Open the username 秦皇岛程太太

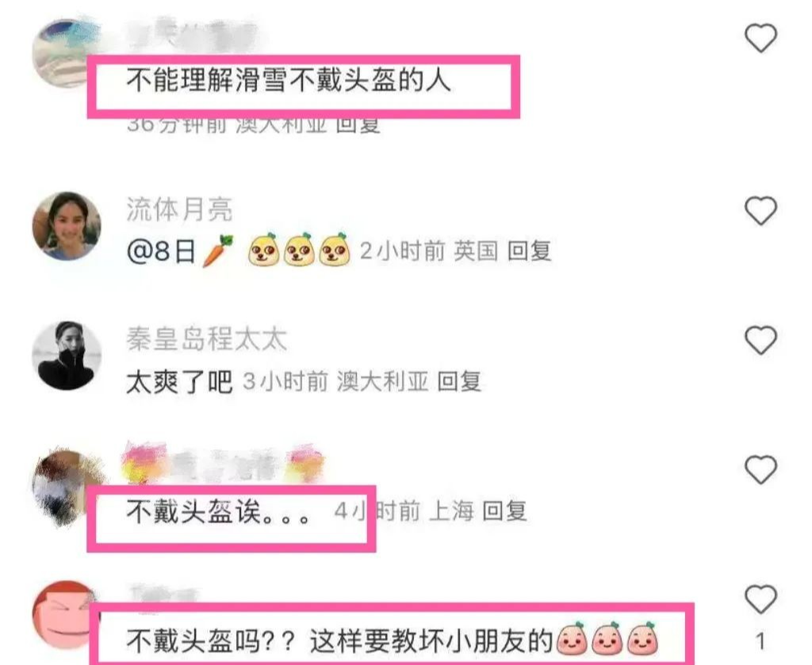click(206, 339)
